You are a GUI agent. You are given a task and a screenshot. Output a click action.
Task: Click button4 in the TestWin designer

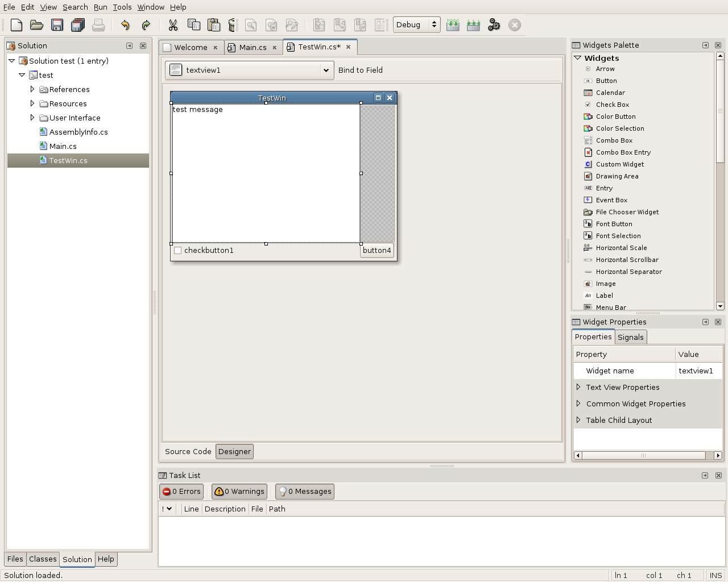coord(377,250)
